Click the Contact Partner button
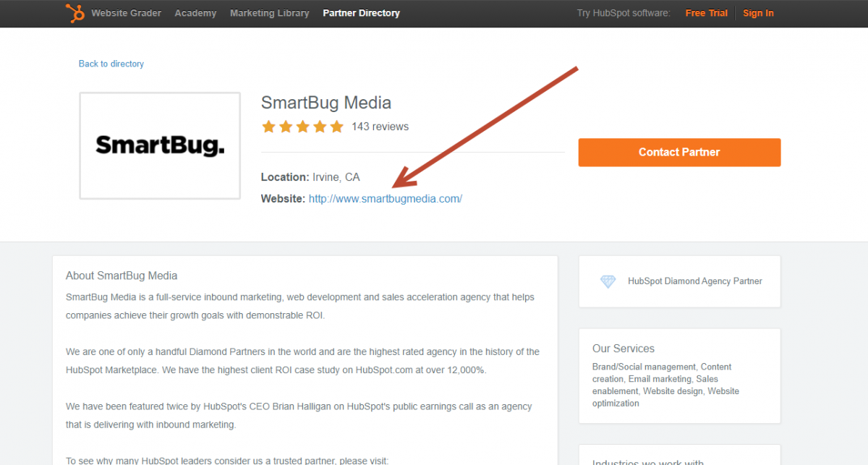This screenshot has width=868, height=465. tap(679, 153)
